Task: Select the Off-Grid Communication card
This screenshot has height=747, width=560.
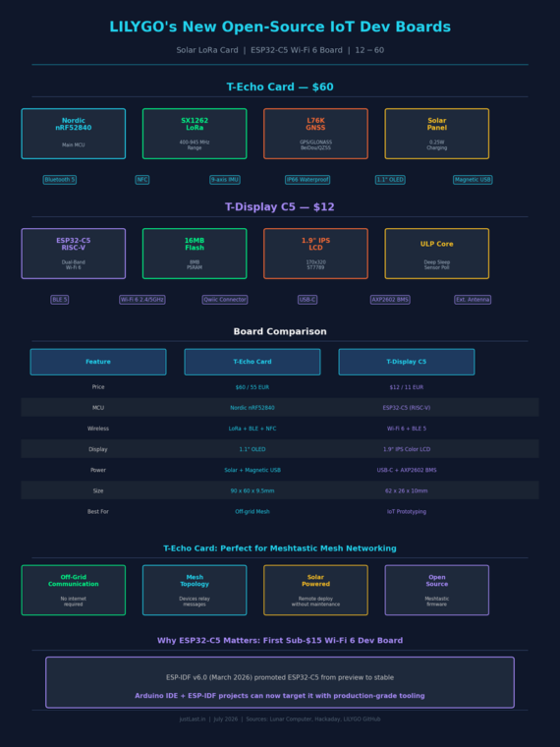Action: [x=74, y=591]
